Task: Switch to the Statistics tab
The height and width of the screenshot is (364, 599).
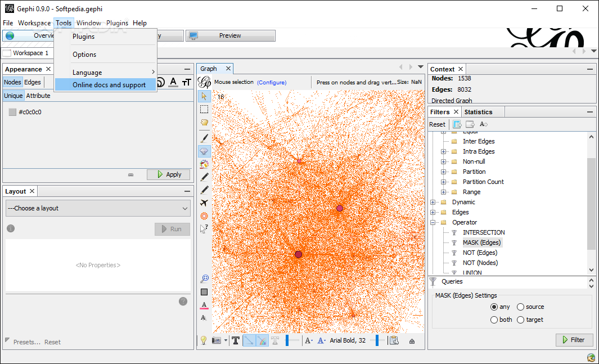Action: pyautogui.click(x=478, y=112)
